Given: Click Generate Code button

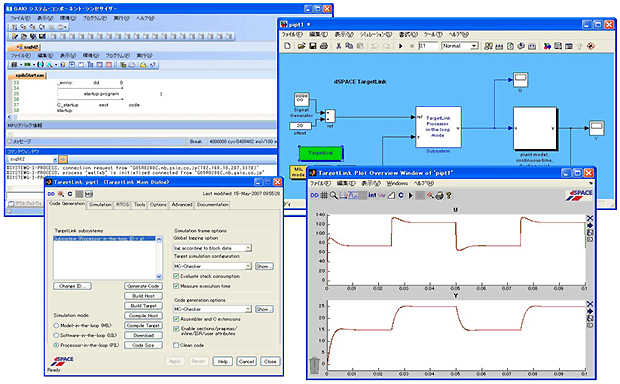Looking at the screenshot, I should click(x=143, y=286).
